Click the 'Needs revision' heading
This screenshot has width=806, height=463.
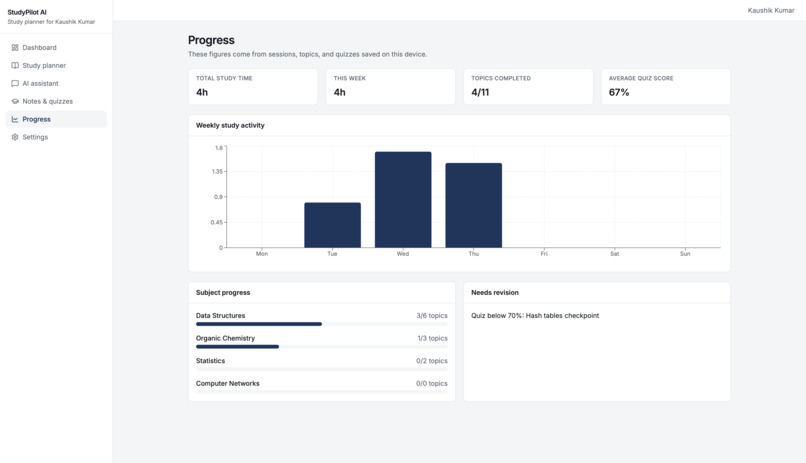(x=495, y=292)
